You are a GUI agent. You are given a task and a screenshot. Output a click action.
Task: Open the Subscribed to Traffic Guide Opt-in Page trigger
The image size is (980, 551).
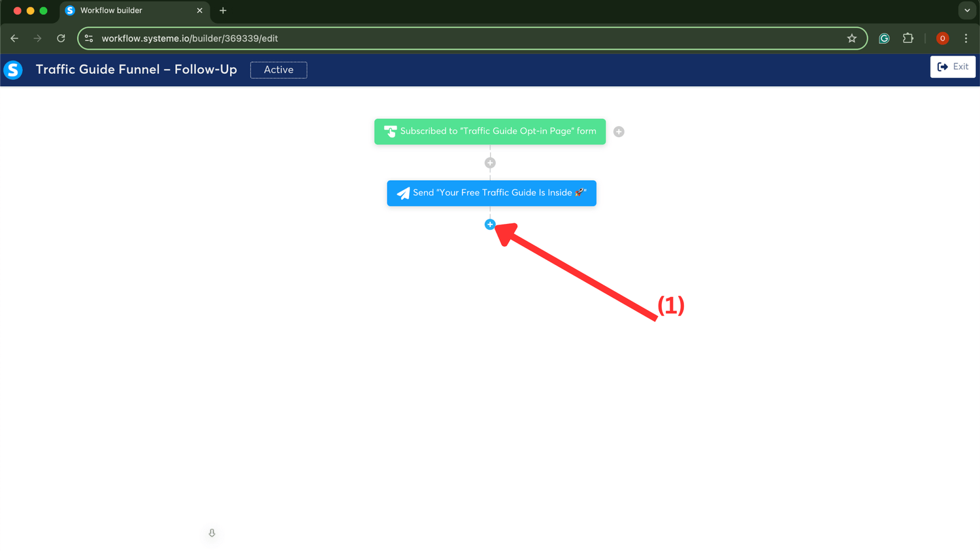coord(490,132)
